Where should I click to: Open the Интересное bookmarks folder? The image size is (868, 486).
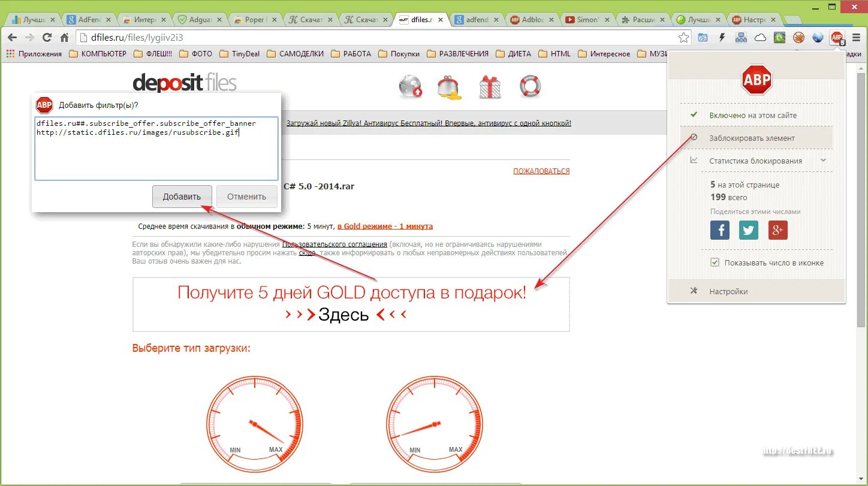point(604,54)
